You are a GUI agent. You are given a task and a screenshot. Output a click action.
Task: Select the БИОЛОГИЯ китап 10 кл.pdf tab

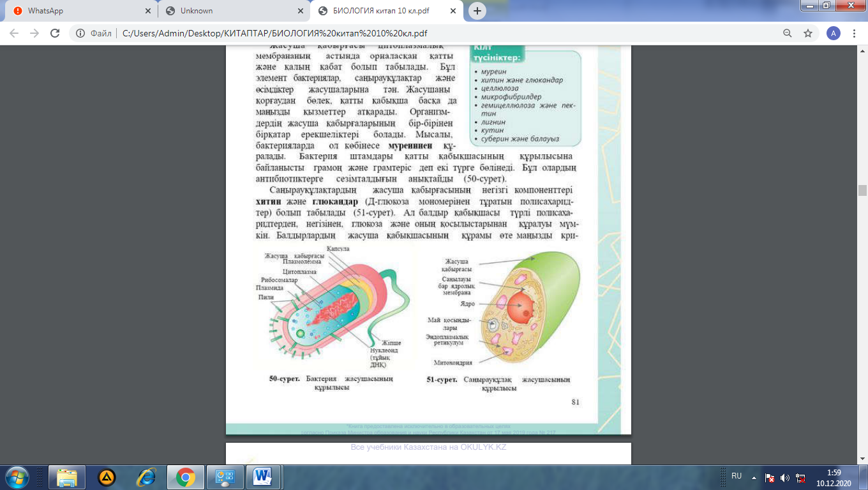tap(386, 11)
